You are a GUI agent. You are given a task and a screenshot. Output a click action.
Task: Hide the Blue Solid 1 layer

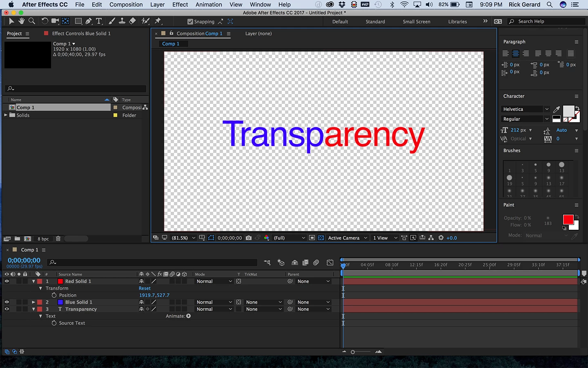(7, 302)
